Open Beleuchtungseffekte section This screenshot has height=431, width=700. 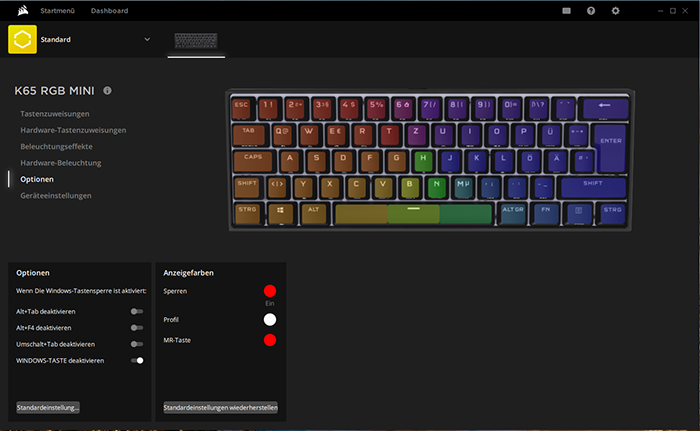point(56,146)
